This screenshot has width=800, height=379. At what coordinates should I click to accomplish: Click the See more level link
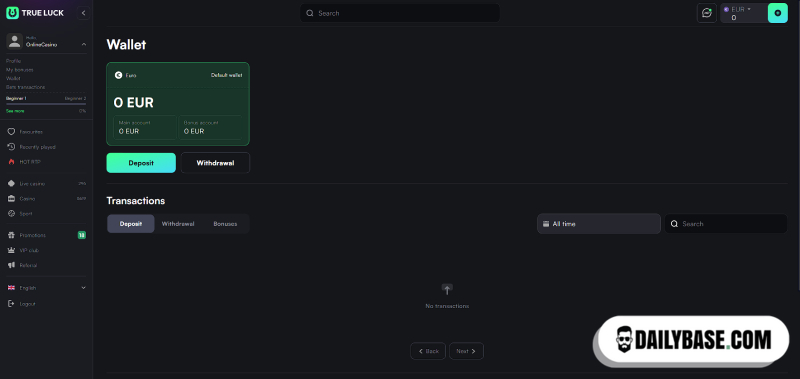15,111
